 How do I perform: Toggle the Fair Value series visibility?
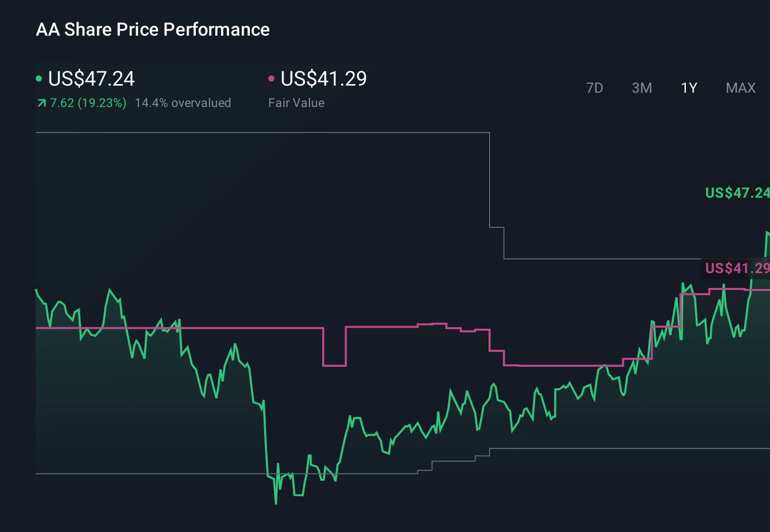pyautogui.click(x=323, y=79)
